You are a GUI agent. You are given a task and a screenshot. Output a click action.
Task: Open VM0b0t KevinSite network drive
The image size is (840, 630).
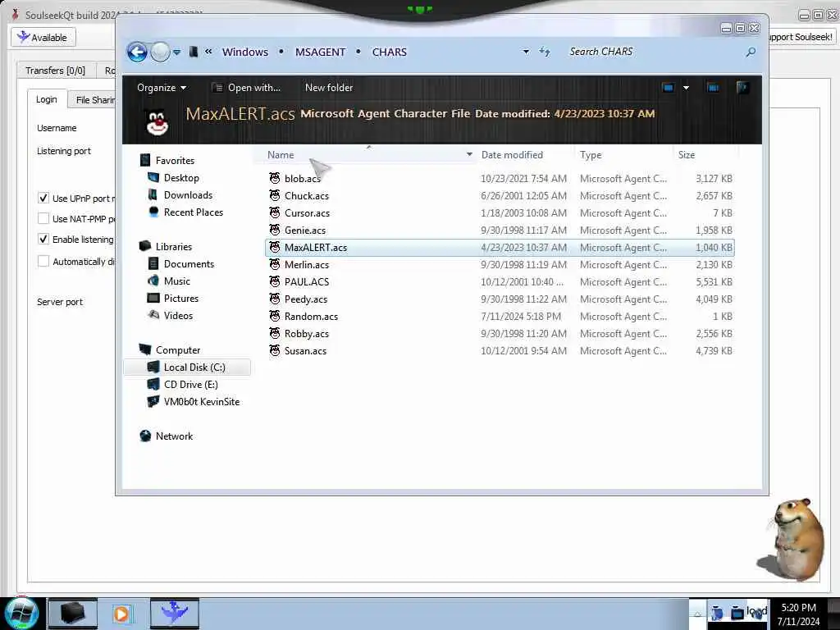[x=202, y=401]
